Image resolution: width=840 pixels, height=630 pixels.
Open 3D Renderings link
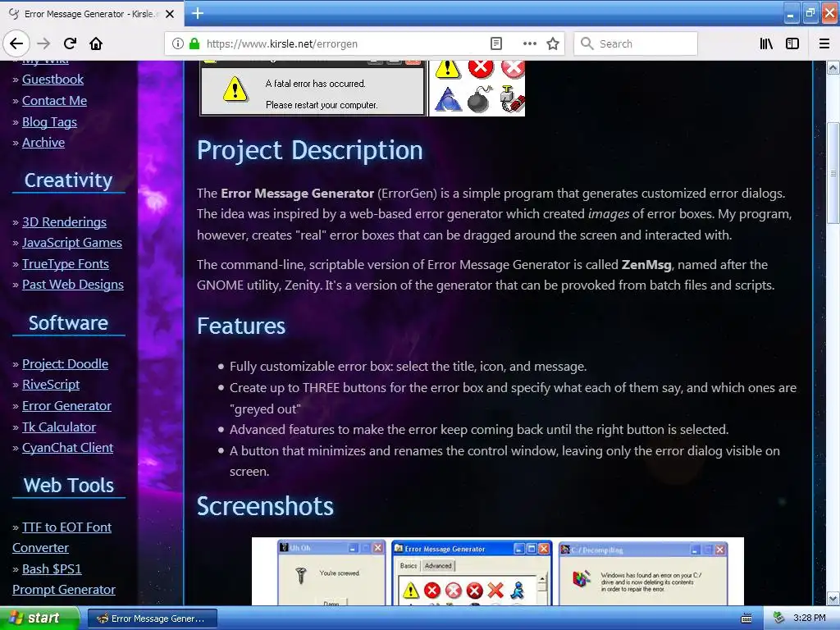coord(64,221)
